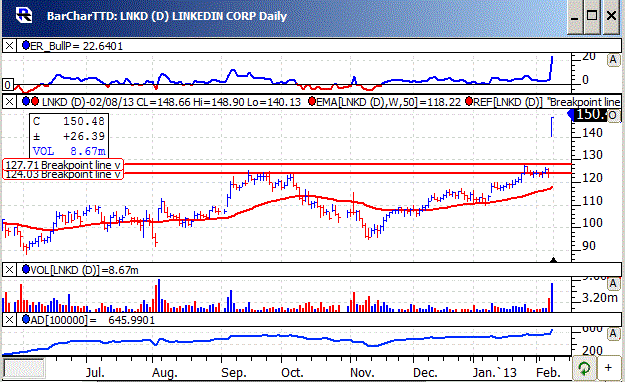Click the blue dot beside AD[100000]
This screenshot has width=625, height=382.
(x=26, y=319)
